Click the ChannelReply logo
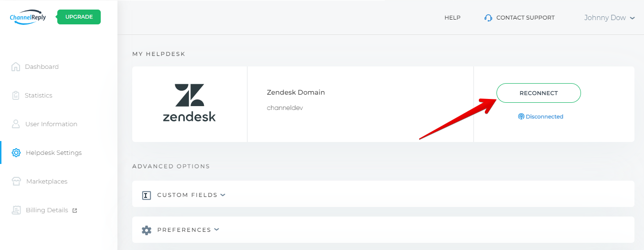 (x=28, y=17)
